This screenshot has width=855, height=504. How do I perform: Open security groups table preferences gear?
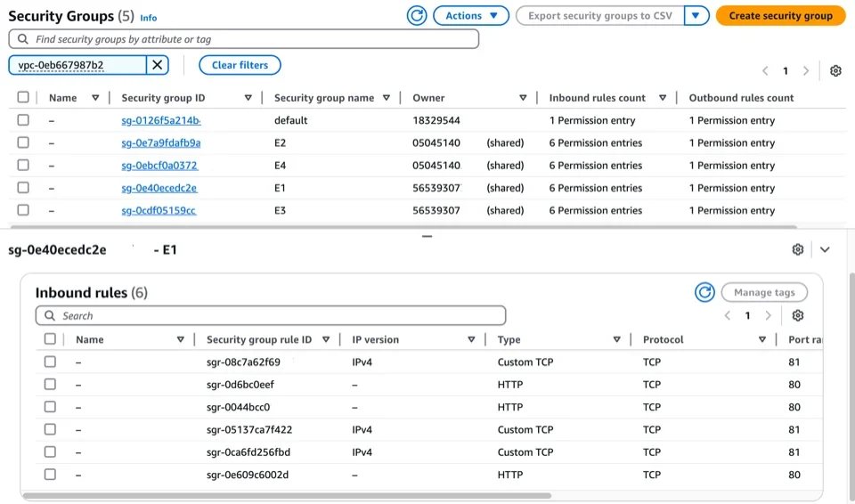835,71
